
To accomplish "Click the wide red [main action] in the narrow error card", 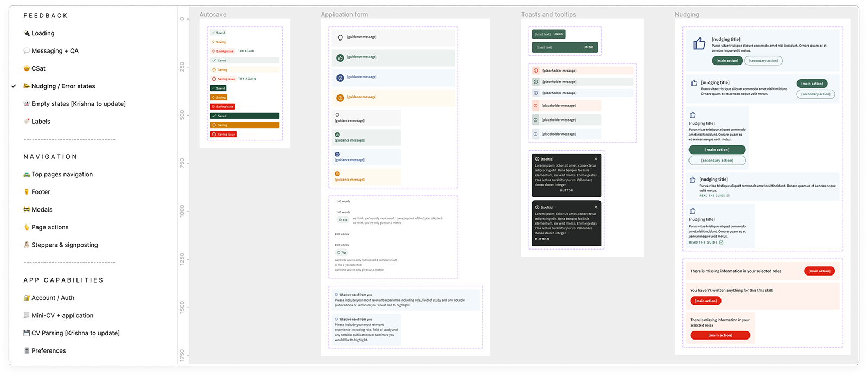I will coord(720,335).
